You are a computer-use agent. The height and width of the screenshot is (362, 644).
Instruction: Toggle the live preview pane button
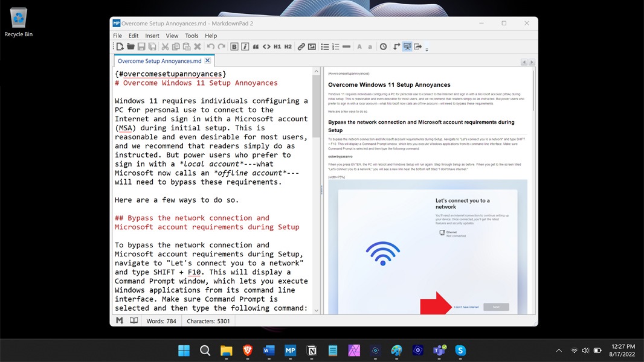[x=407, y=46]
